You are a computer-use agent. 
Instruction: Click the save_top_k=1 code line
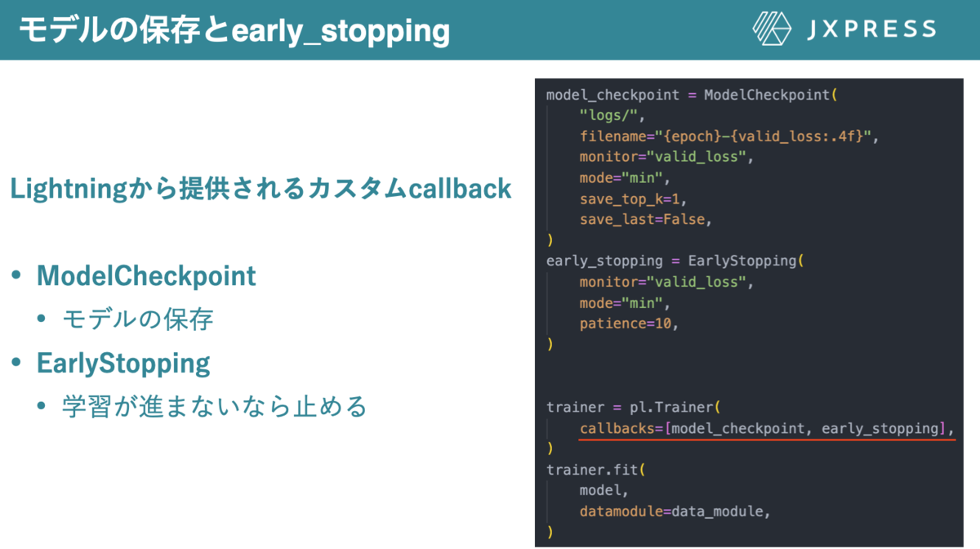(x=635, y=199)
